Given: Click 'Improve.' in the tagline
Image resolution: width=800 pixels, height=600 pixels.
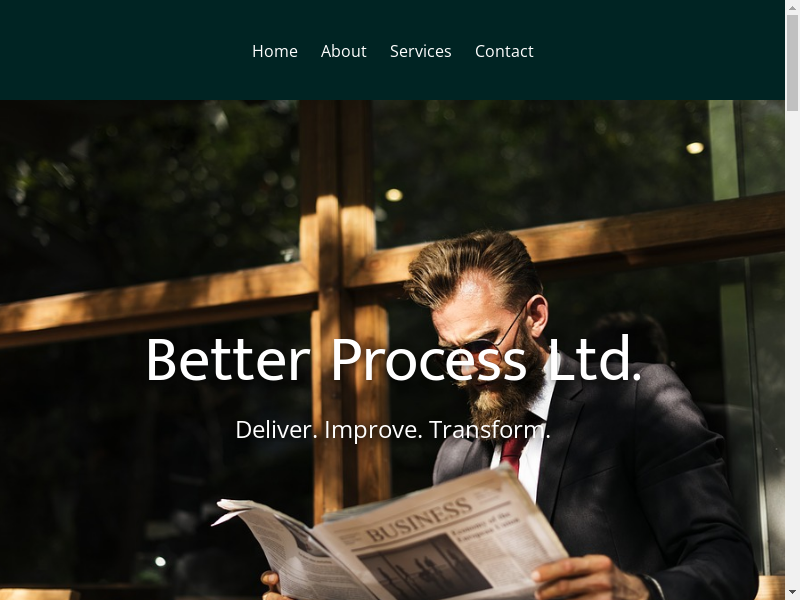Looking at the screenshot, I should point(373,431).
